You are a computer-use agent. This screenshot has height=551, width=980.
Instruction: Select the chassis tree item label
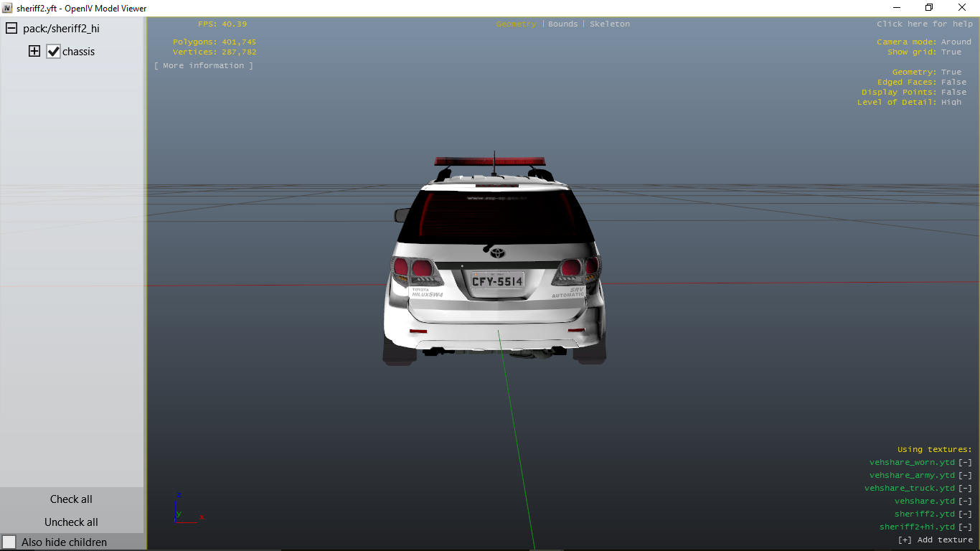[78, 52]
